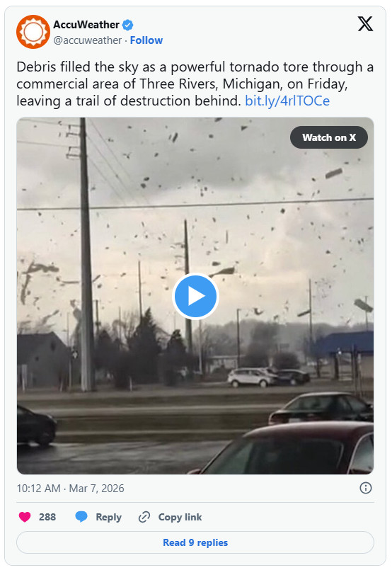The image size is (392, 570).
Task: Click the Watch on X button
Action: (x=329, y=137)
